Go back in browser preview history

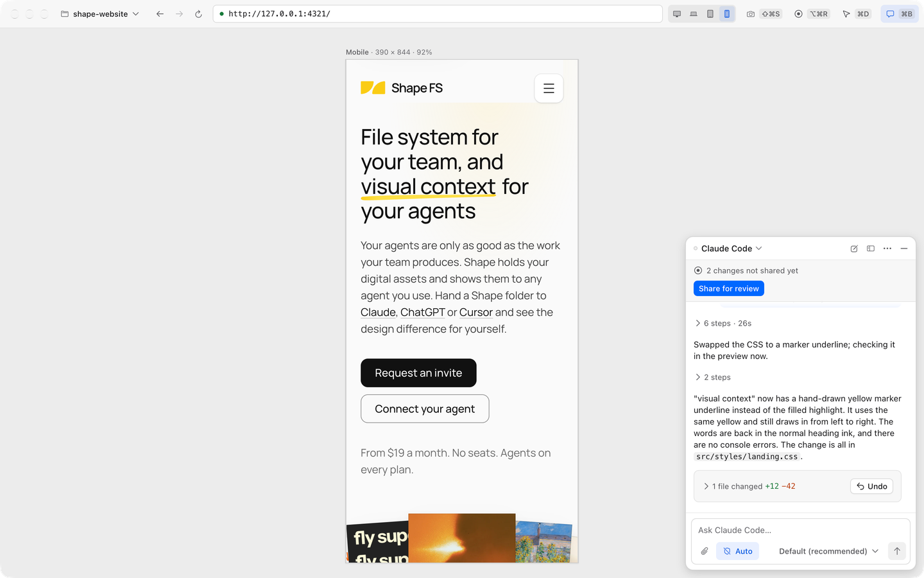pos(160,13)
